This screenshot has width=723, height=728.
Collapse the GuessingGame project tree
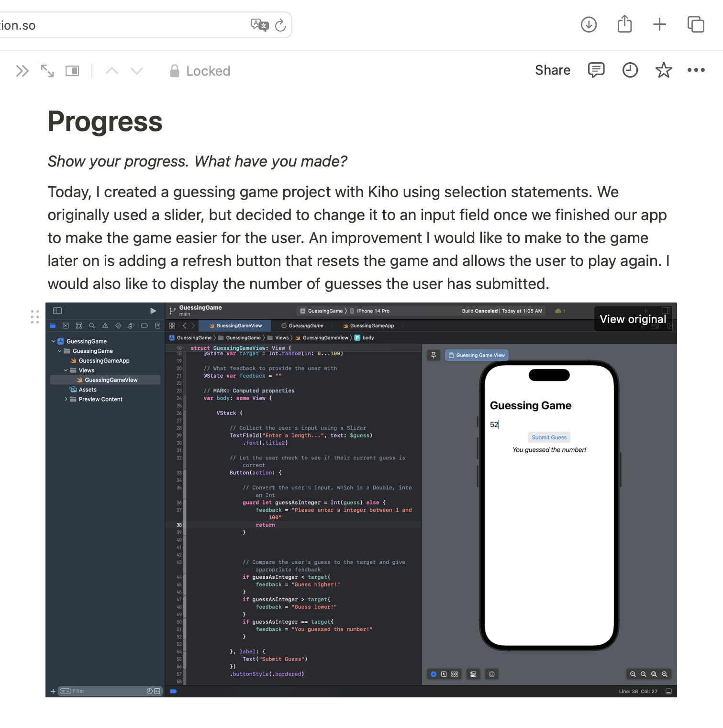tap(54, 341)
